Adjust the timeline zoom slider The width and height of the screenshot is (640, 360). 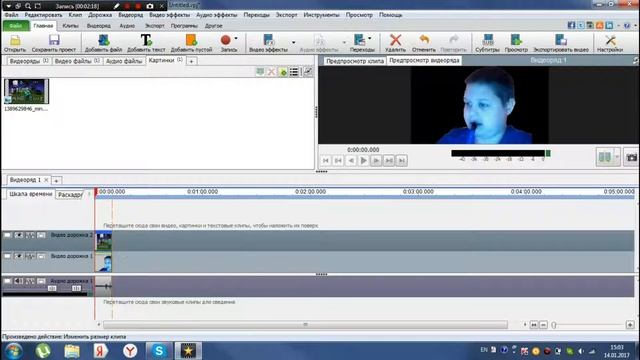pos(554,325)
